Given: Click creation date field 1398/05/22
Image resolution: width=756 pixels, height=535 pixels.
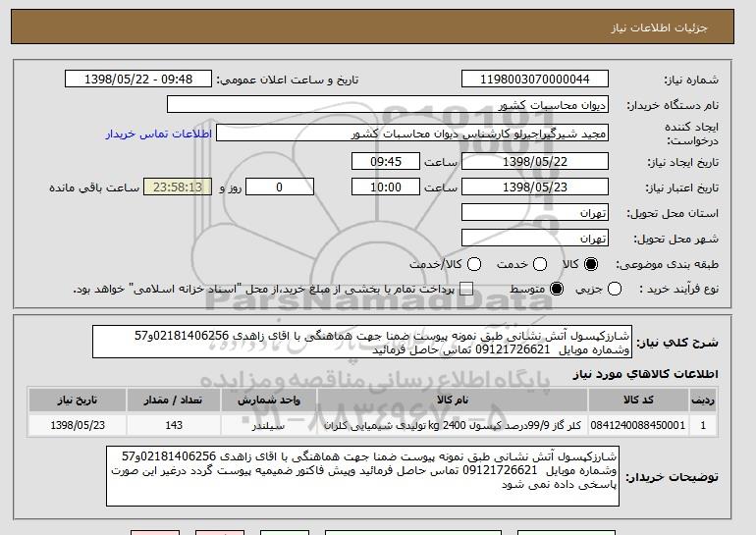Looking at the screenshot, I should click(x=535, y=161).
